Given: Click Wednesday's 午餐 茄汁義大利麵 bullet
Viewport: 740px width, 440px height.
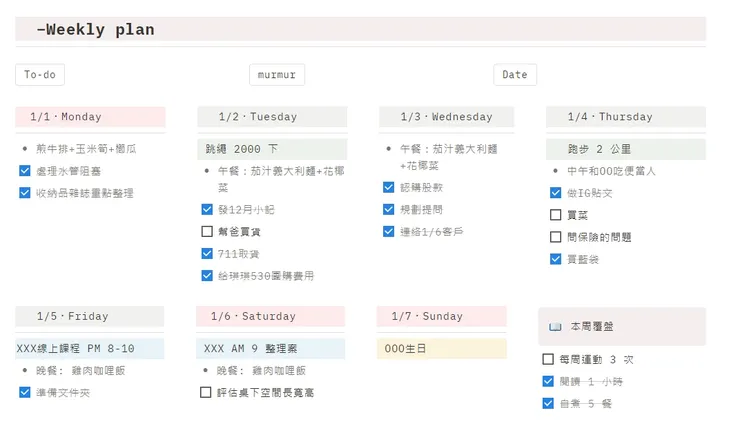Looking at the screenshot, I should (449, 157).
